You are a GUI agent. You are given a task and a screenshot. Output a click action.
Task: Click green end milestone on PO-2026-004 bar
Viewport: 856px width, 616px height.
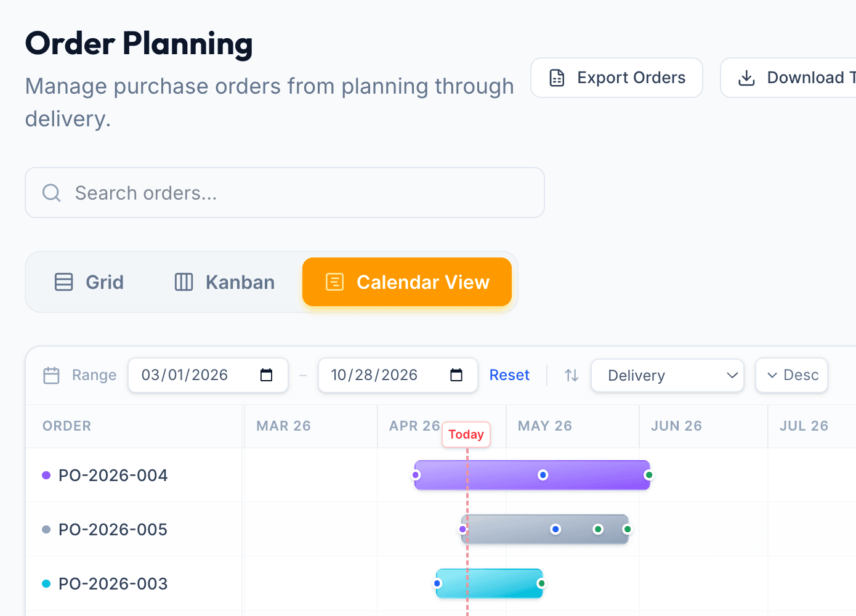(648, 475)
